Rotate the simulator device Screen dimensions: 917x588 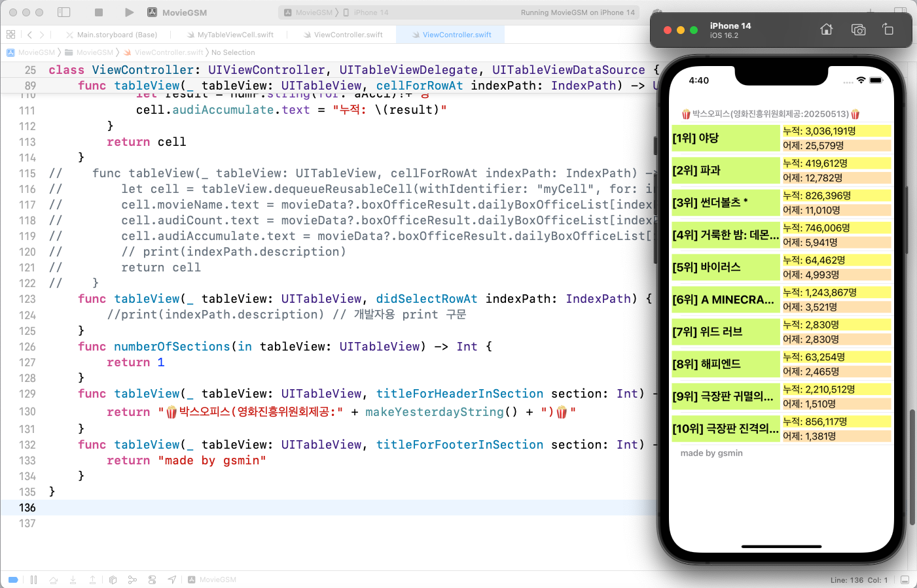[x=888, y=29]
